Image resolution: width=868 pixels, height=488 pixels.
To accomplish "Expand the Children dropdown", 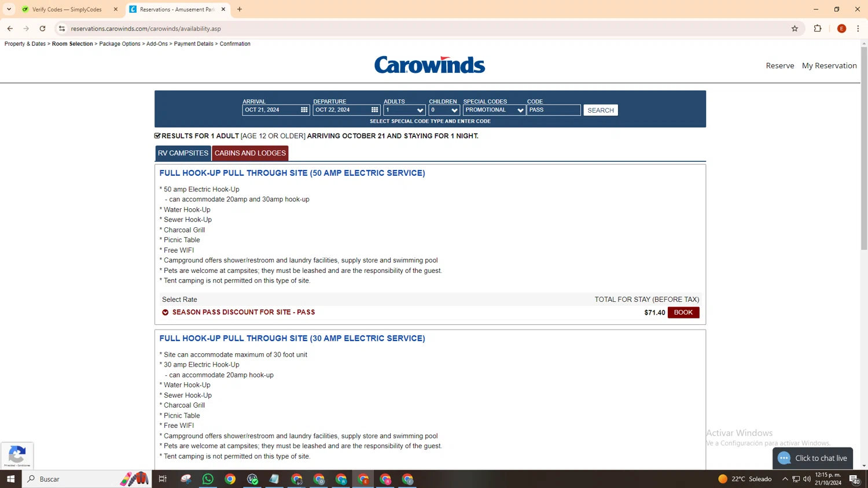I will pyautogui.click(x=444, y=110).
